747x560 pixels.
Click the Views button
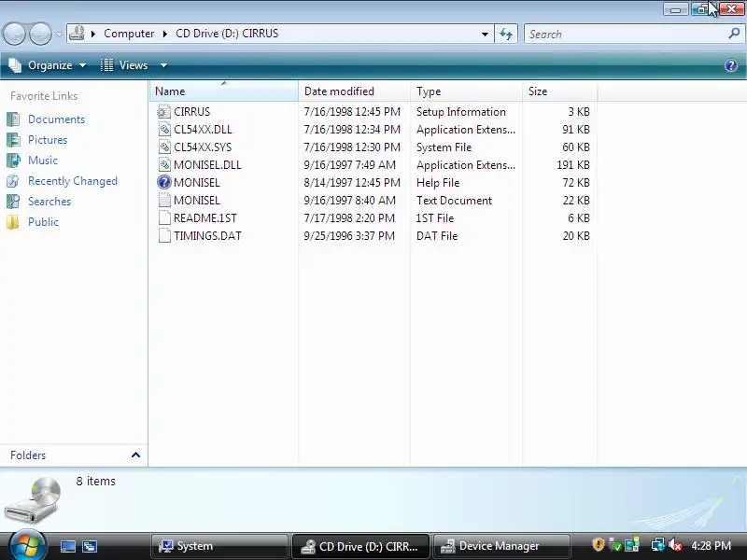point(125,65)
